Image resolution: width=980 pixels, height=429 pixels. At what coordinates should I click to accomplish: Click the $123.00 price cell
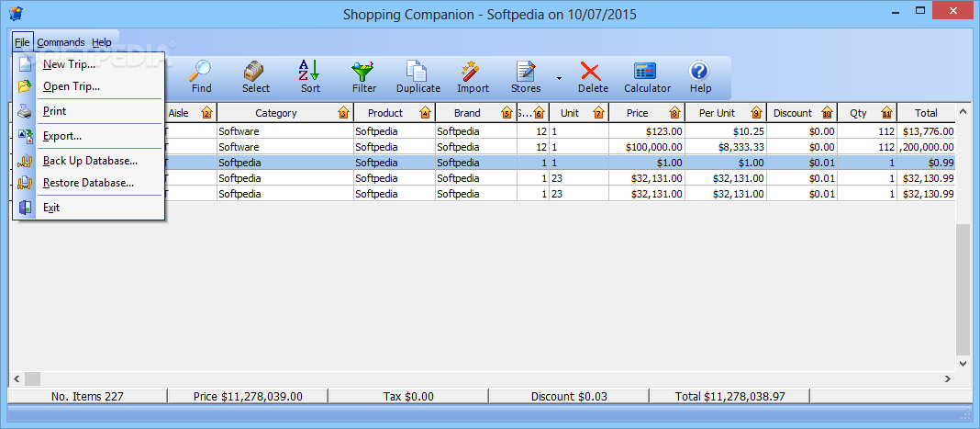tap(646, 131)
